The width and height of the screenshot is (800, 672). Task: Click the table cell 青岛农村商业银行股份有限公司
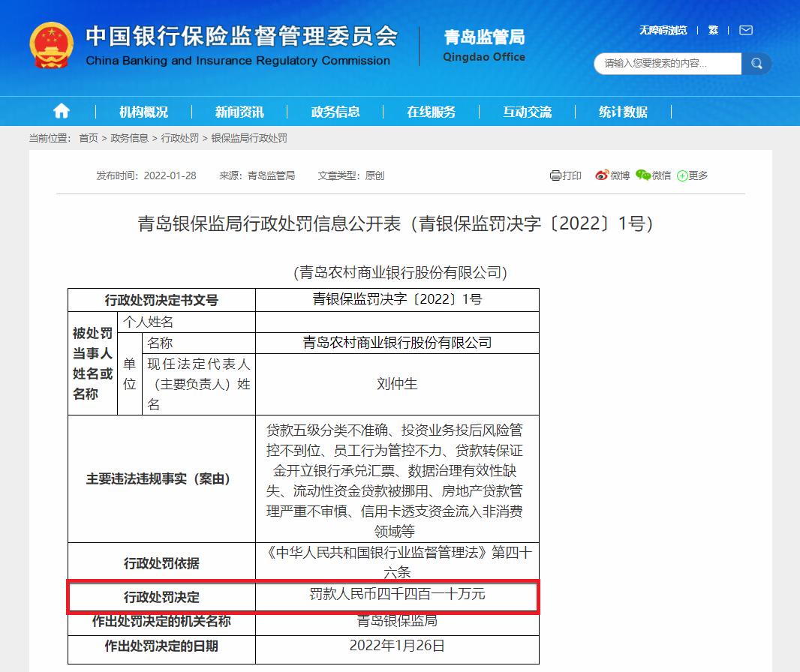point(397,343)
